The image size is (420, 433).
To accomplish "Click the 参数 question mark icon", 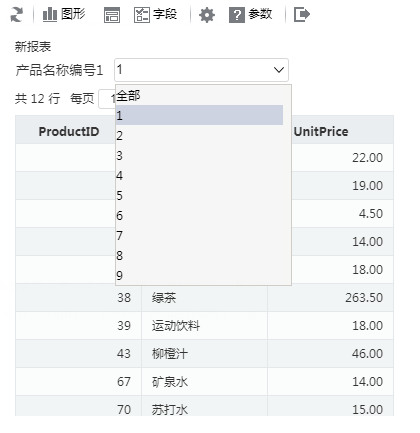I will click(x=237, y=15).
